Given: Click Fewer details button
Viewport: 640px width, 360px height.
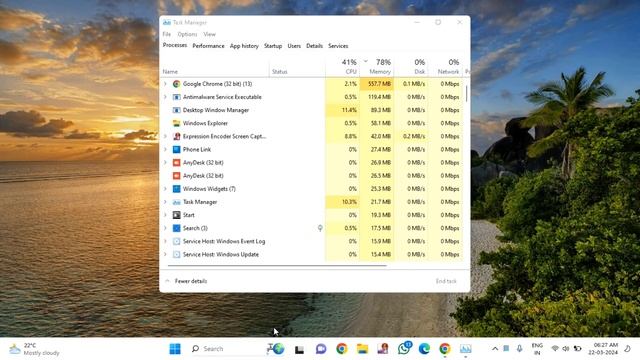Looking at the screenshot, I should (x=186, y=281).
